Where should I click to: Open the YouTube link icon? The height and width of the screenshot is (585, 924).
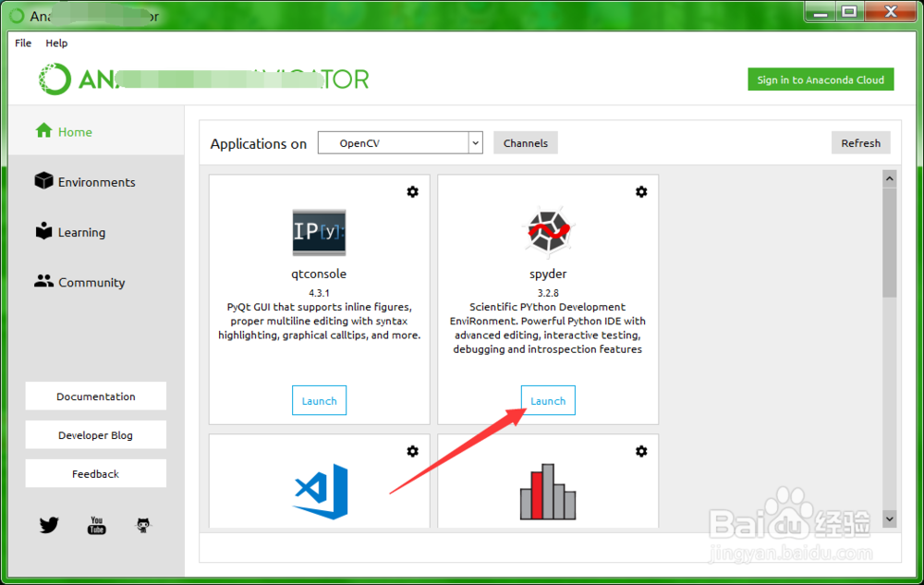click(x=97, y=525)
